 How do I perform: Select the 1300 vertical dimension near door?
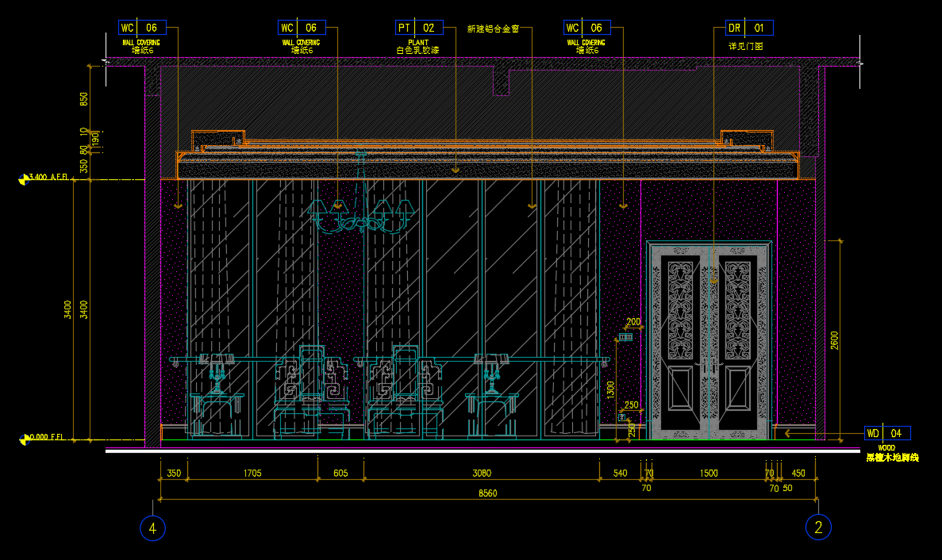(610, 389)
